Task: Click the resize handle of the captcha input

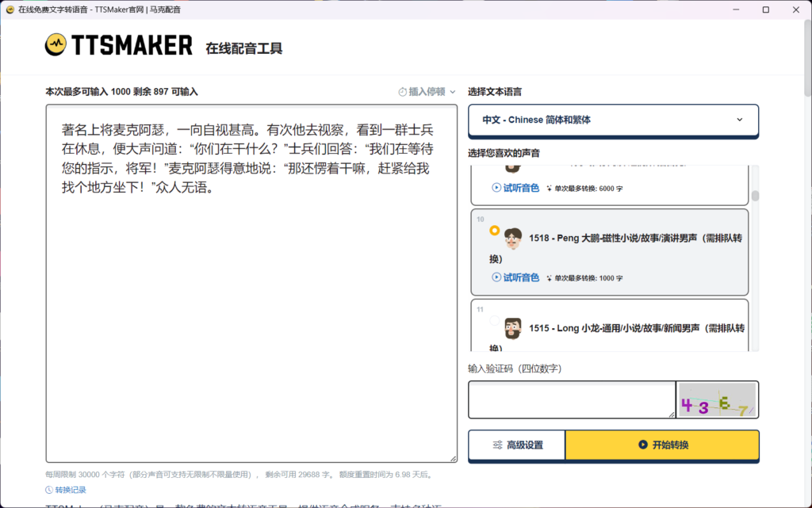Action: point(672,414)
